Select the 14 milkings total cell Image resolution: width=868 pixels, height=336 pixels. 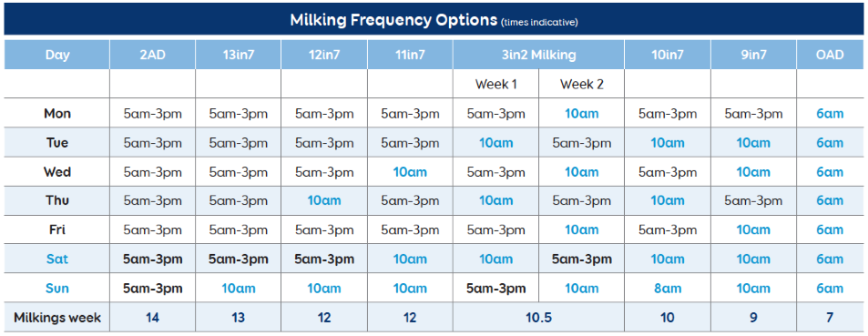152,318
